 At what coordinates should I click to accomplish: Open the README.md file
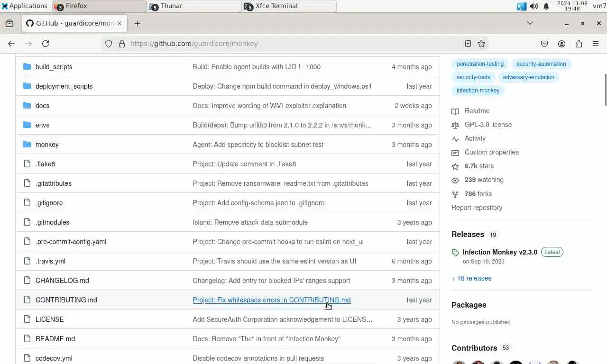pyautogui.click(x=55, y=339)
